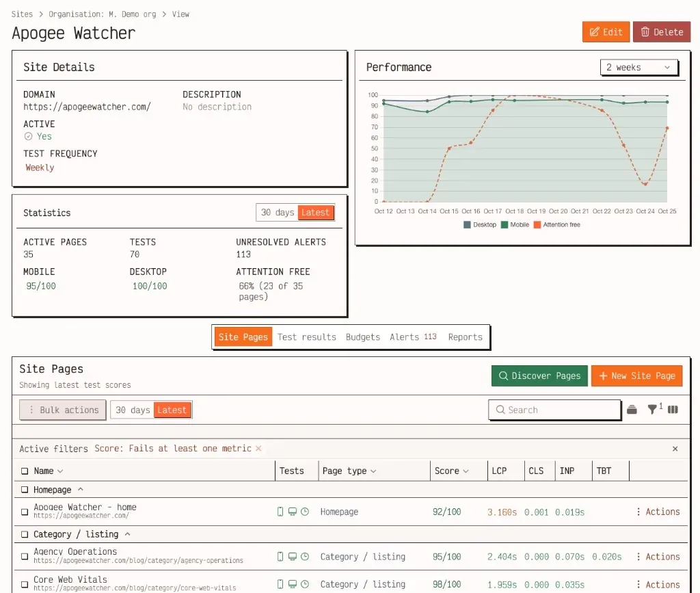Viewport: 700px width, 593px height.
Task: Click the check-circle icon beside Yes
Action: (x=28, y=136)
